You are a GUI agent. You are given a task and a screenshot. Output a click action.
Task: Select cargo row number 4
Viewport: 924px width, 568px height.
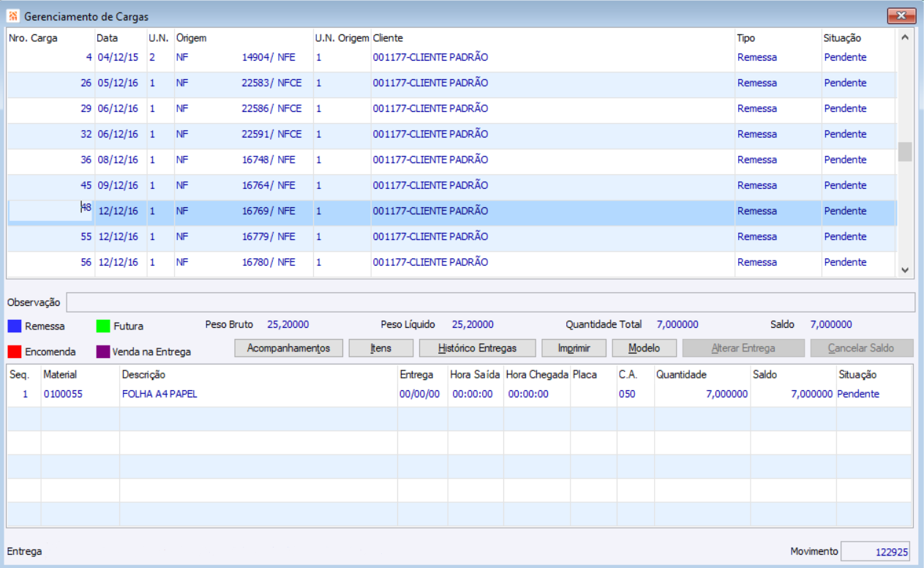pyautogui.click(x=451, y=57)
